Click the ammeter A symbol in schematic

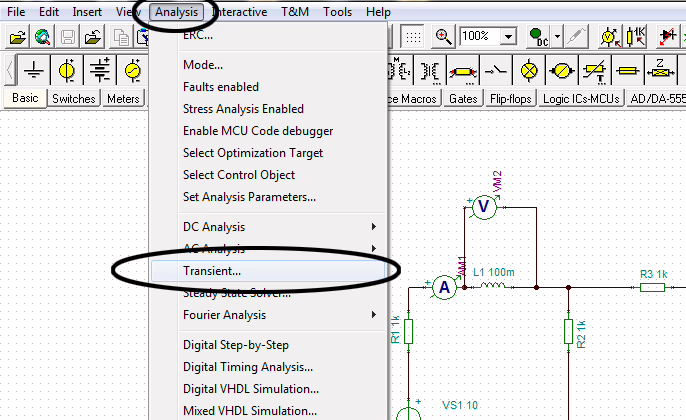pyautogui.click(x=445, y=288)
